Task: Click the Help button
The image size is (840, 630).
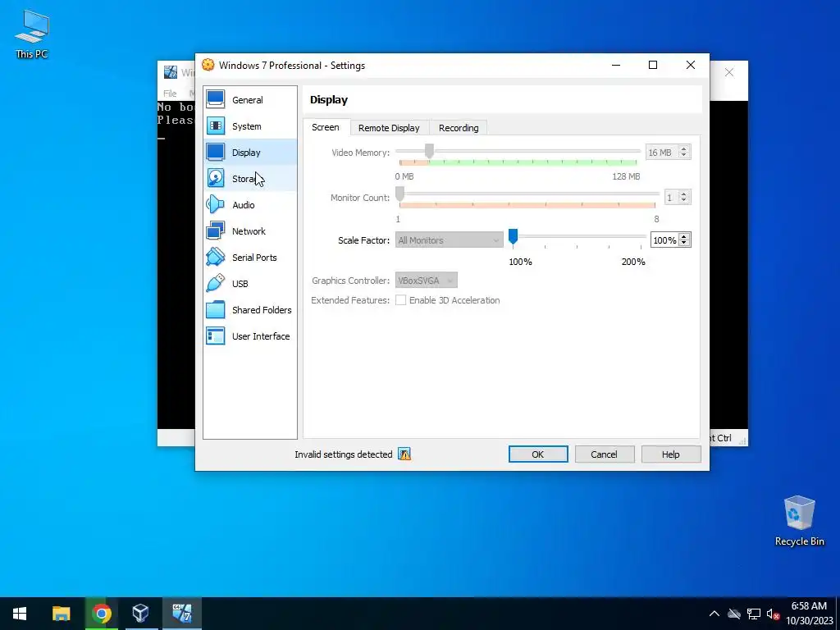Action: pos(671,454)
